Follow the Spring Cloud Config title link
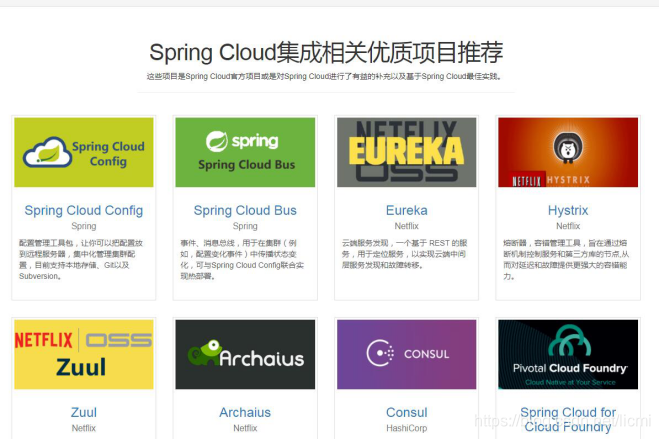 coord(84,210)
